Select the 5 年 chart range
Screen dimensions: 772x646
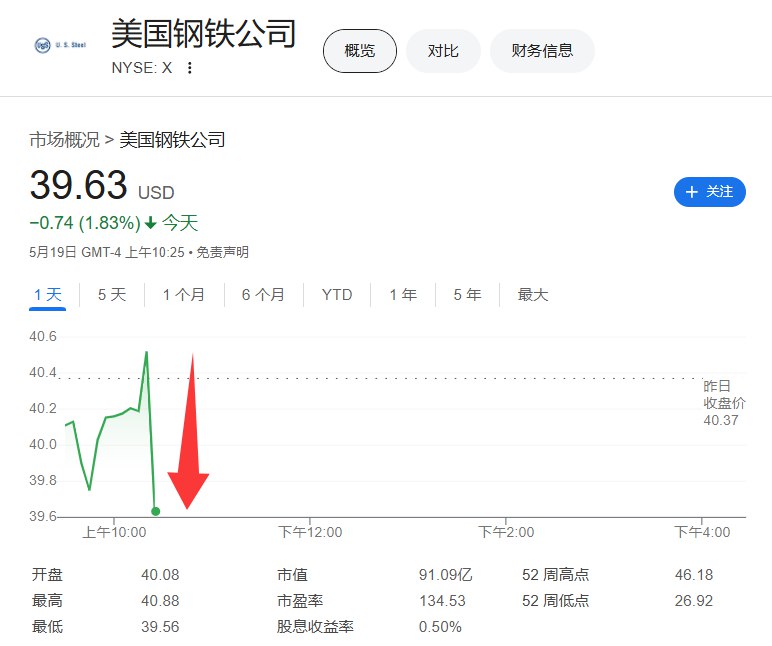[x=467, y=295]
